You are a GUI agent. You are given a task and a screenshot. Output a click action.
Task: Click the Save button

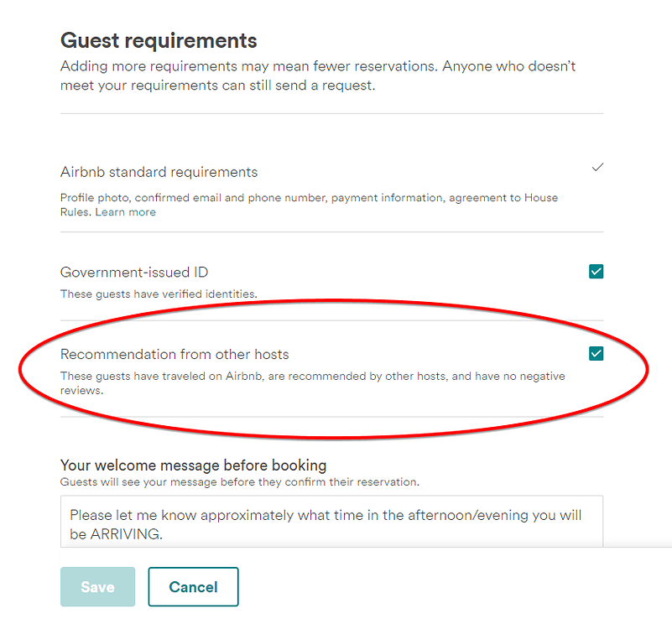97,586
